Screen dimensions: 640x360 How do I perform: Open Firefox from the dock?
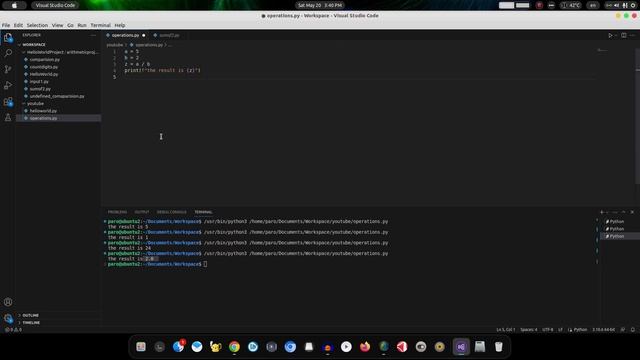365,347
